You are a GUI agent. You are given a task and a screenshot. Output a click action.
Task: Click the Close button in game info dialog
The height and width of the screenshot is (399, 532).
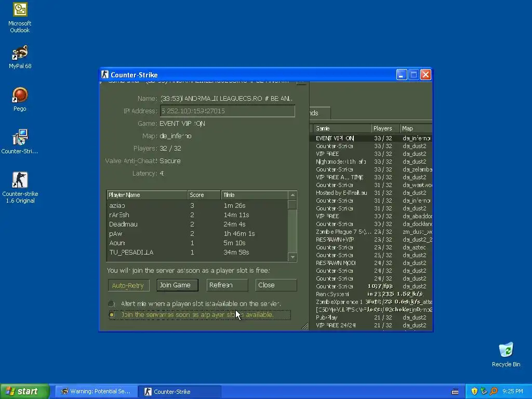276,285
